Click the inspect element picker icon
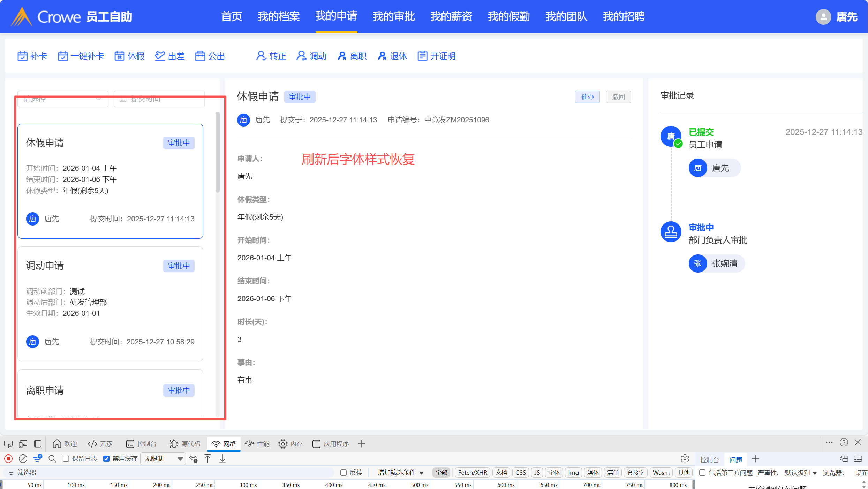This screenshot has height=489, width=868. click(x=8, y=444)
